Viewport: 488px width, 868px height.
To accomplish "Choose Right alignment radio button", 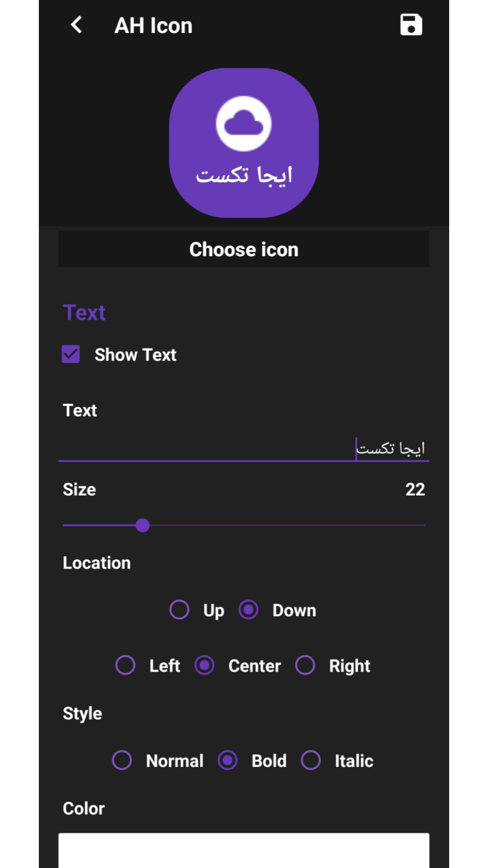I will click(x=305, y=665).
